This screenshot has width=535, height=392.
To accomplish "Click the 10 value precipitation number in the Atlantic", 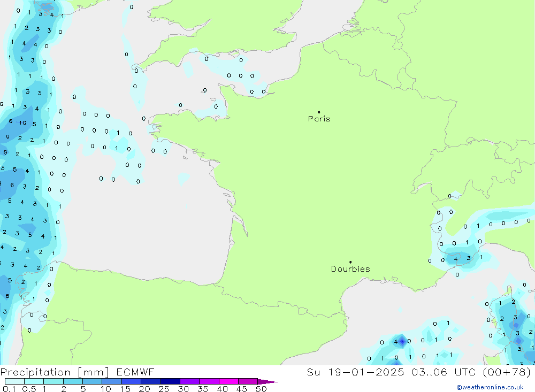I will pyautogui.click(x=22, y=123).
